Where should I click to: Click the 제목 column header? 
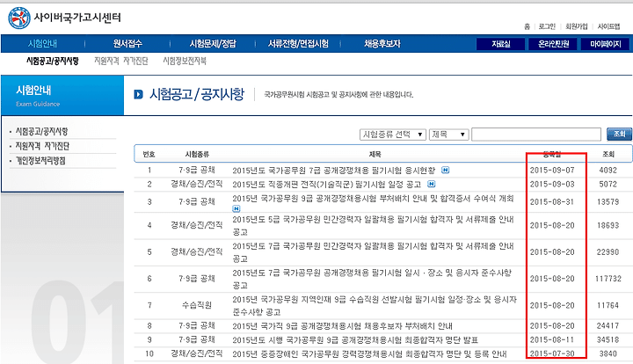tap(375, 154)
